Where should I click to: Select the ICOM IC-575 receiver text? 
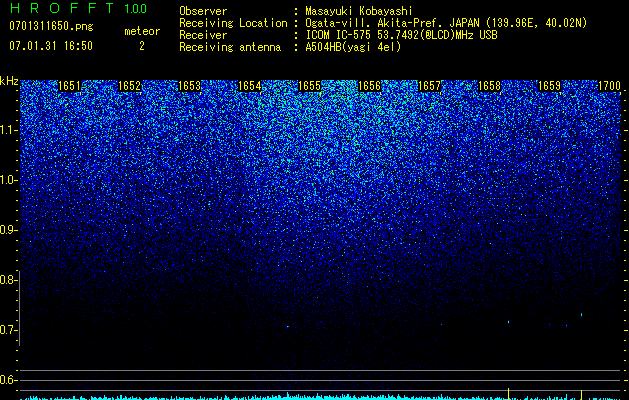coord(401,35)
